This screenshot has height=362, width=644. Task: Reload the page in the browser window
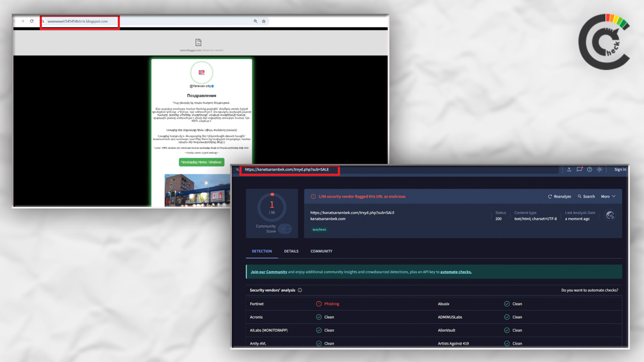pyautogui.click(x=32, y=21)
